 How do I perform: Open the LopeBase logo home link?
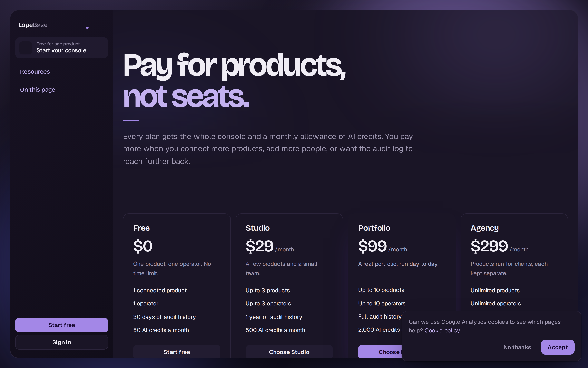[x=33, y=25]
